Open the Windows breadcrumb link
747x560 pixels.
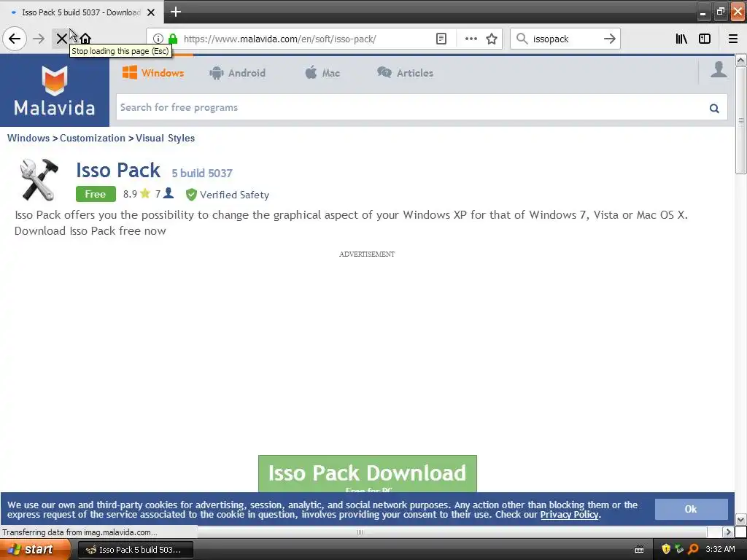click(28, 138)
